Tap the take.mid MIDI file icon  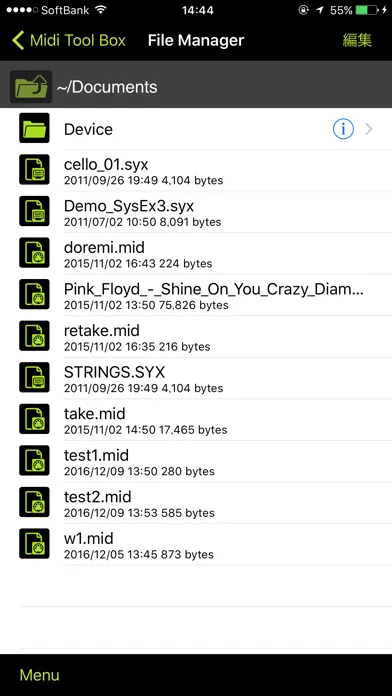point(34,419)
